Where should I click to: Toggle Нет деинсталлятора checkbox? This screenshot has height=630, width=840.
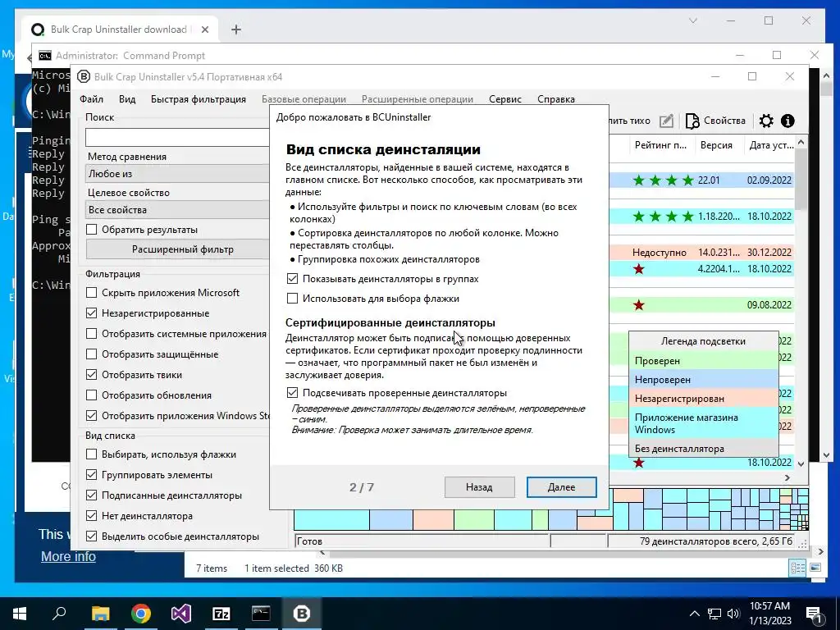[x=92, y=516]
